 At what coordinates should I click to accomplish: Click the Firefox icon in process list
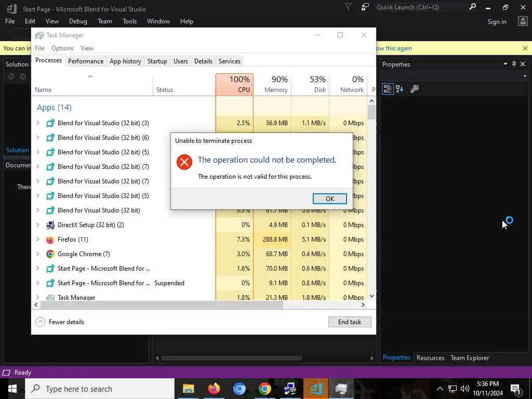click(50, 240)
